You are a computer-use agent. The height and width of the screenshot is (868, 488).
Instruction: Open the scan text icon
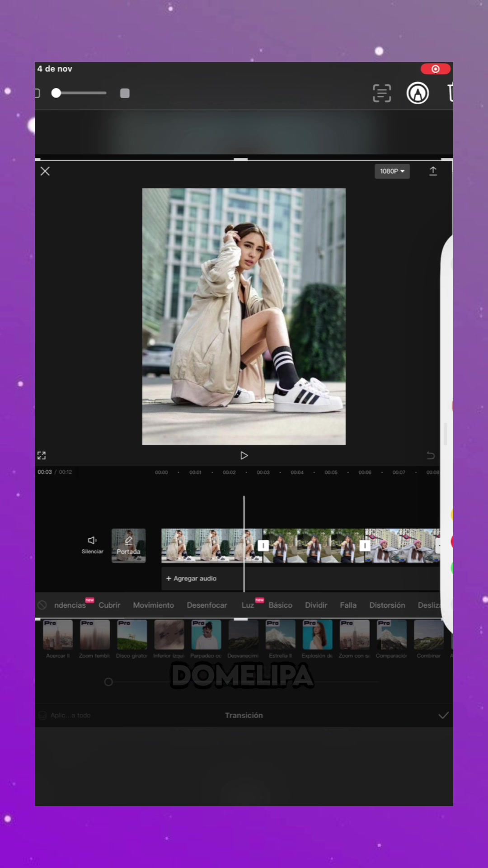(382, 93)
